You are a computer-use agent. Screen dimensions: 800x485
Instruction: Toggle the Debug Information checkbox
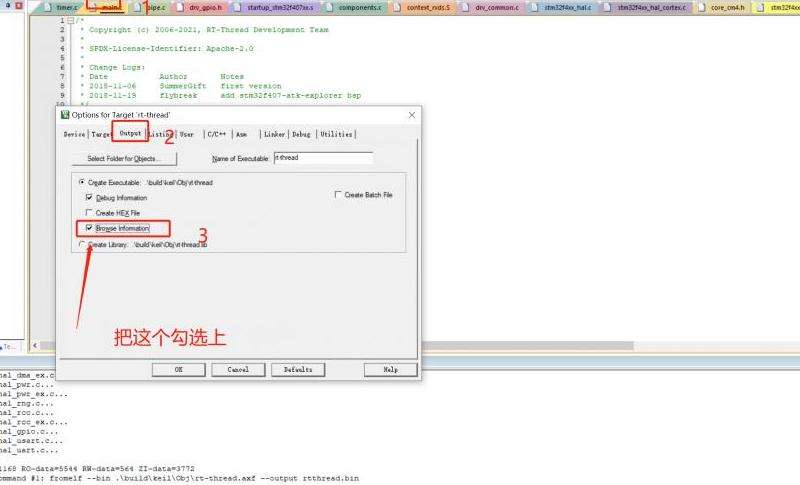90,198
